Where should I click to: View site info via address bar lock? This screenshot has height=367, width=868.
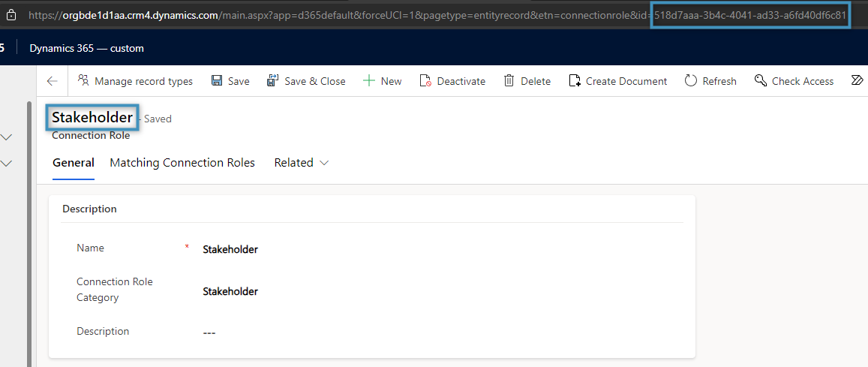click(x=11, y=14)
